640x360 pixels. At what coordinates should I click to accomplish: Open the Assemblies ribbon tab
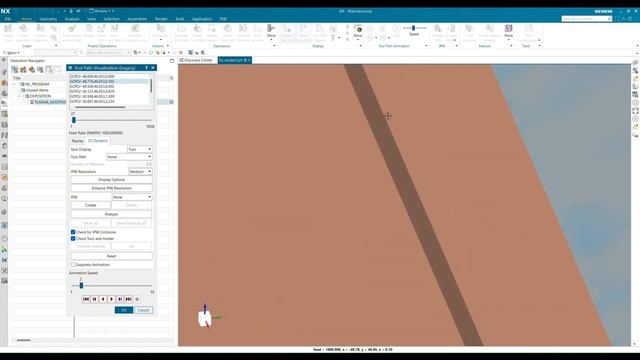coord(137,19)
